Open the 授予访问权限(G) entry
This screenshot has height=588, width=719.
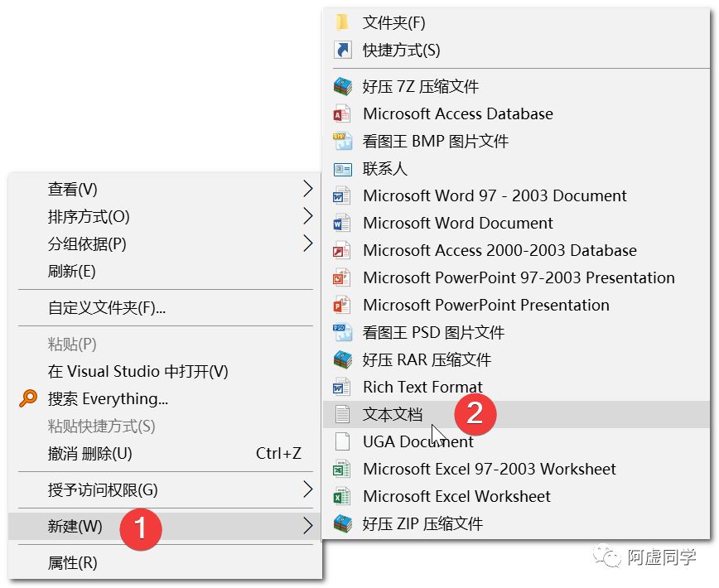point(165,490)
